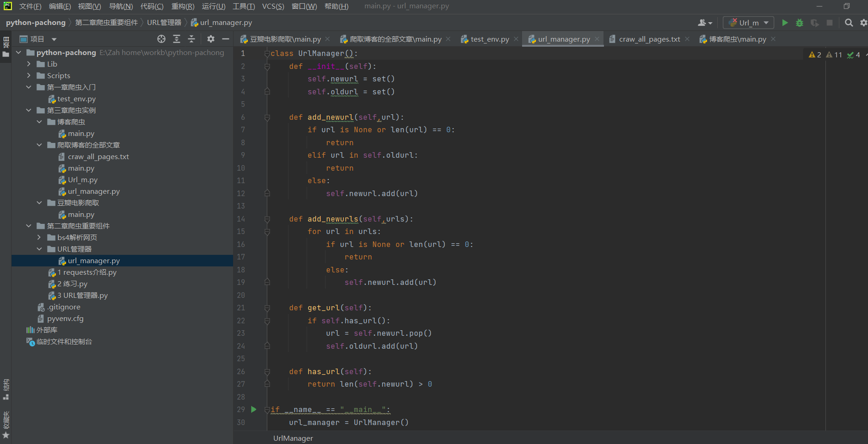Start debugging with the bug icon
This screenshot has width=868, height=444.
click(x=800, y=23)
